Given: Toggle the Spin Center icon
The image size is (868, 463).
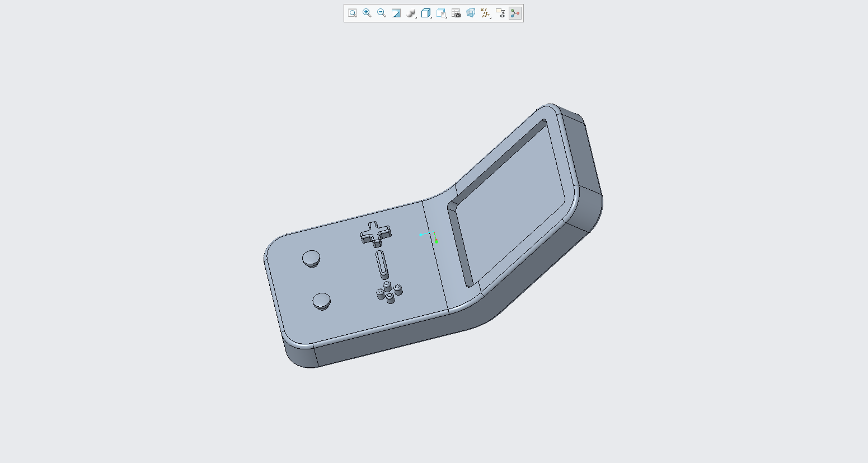Looking at the screenshot, I should [x=515, y=13].
